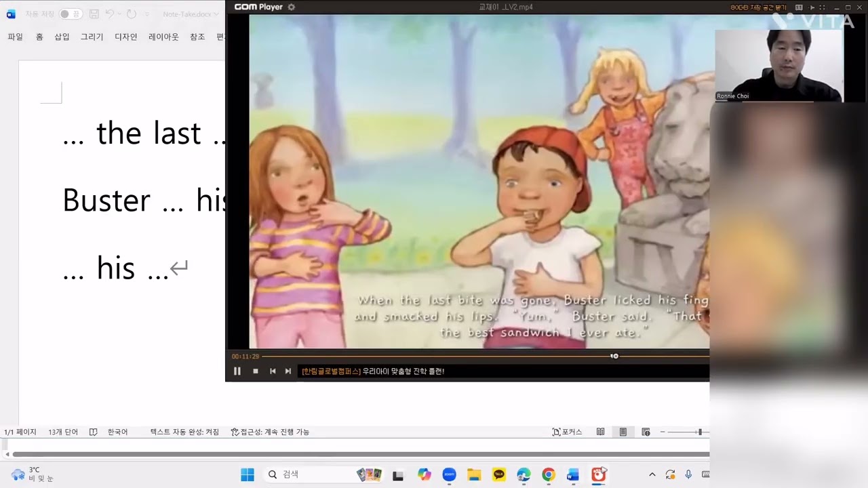Open File Explorer from the taskbar

pos(474,474)
